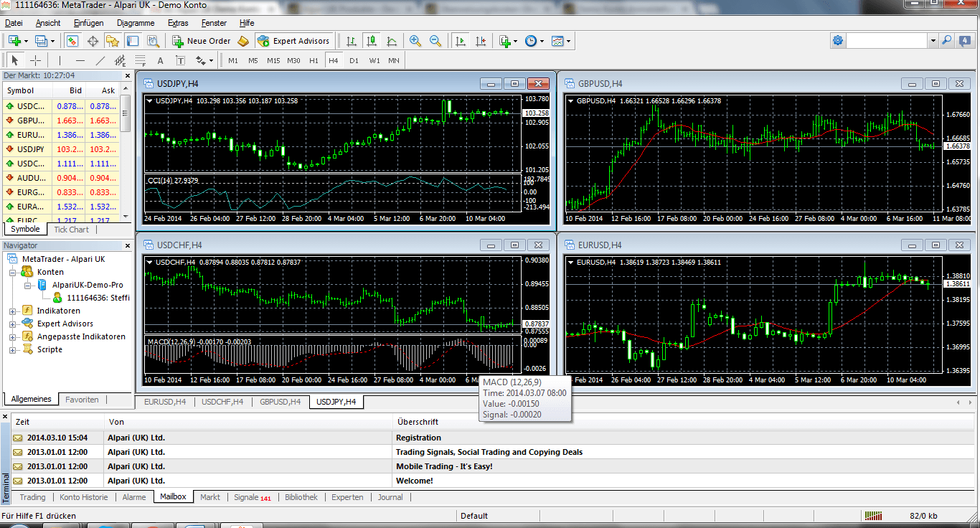Click the 82/0 kb connection status indicator
The image size is (980, 528).
point(923,516)
